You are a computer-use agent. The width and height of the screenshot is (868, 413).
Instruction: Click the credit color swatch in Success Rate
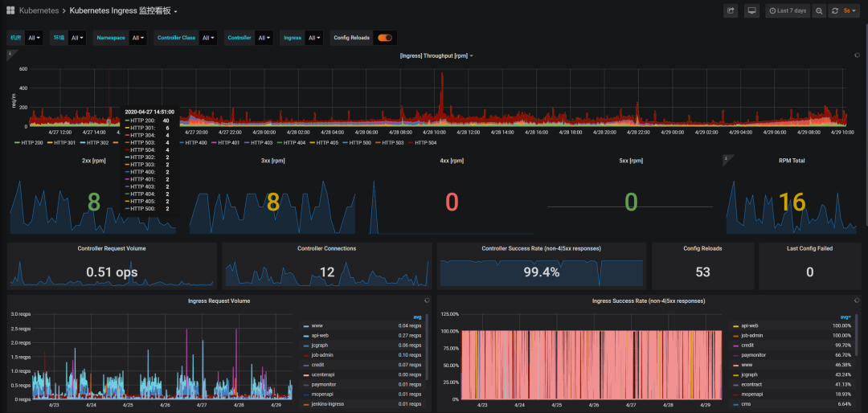735,346
